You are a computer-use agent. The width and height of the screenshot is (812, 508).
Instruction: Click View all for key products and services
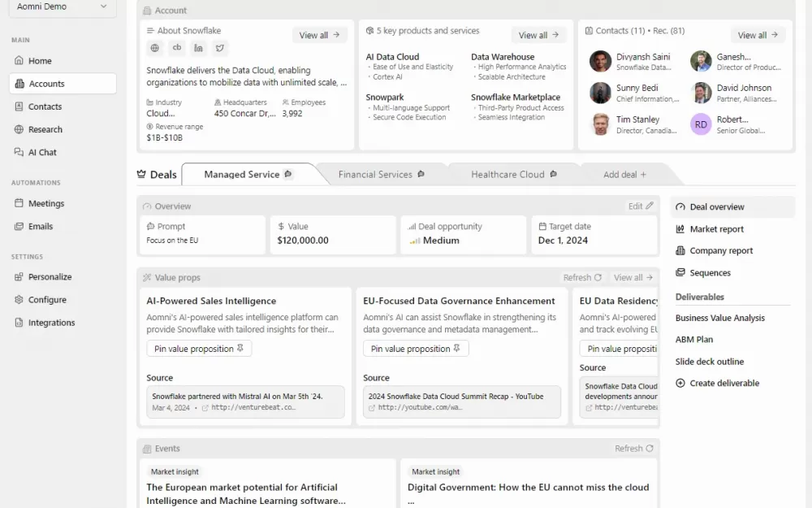coord(539,35)
